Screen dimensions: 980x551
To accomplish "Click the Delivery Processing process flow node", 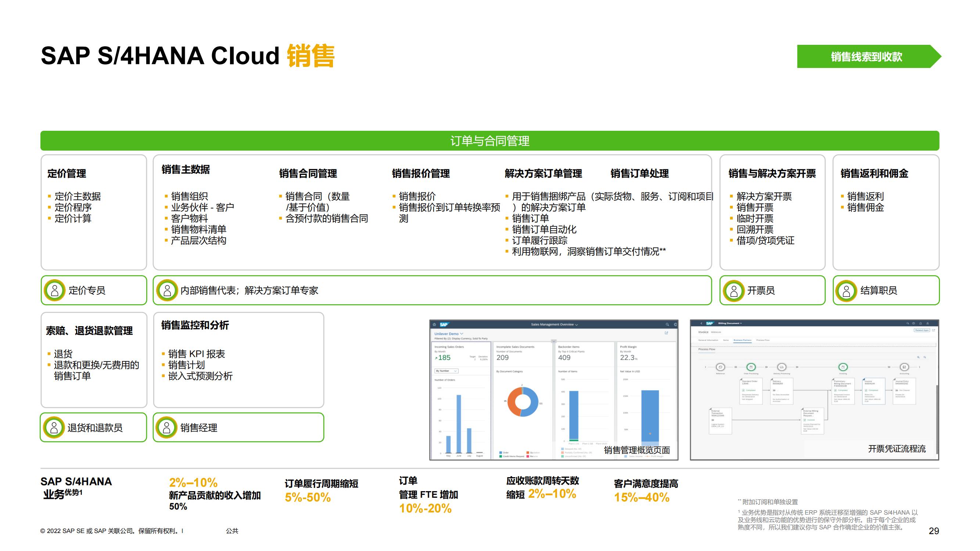I will click(x=782, y=367).
